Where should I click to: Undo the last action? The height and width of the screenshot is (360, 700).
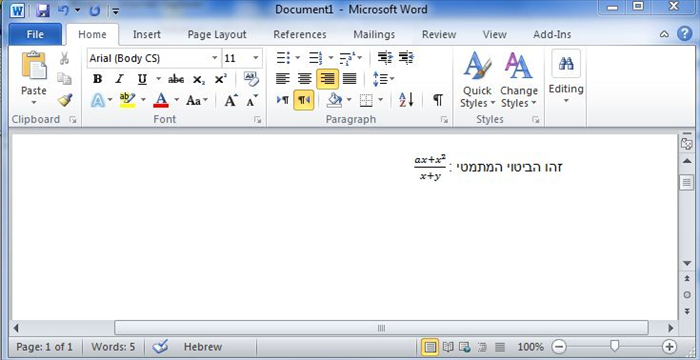(63, 10)
